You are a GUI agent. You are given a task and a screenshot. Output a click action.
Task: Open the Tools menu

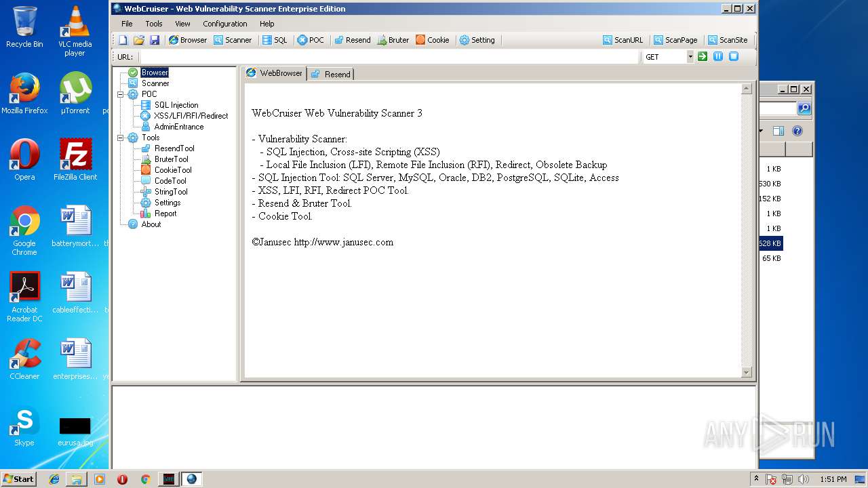coord(154,24)
